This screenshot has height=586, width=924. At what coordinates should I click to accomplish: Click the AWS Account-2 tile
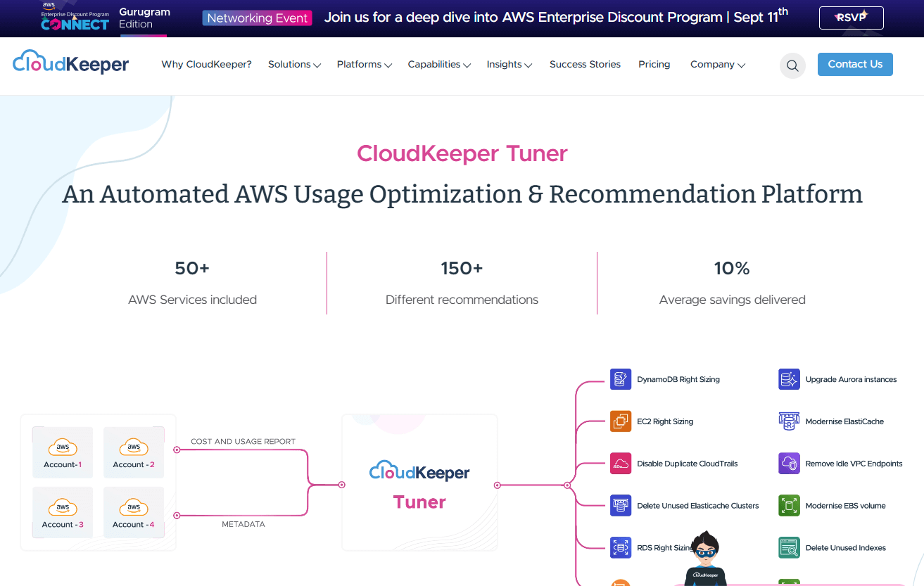pos(134,452)
